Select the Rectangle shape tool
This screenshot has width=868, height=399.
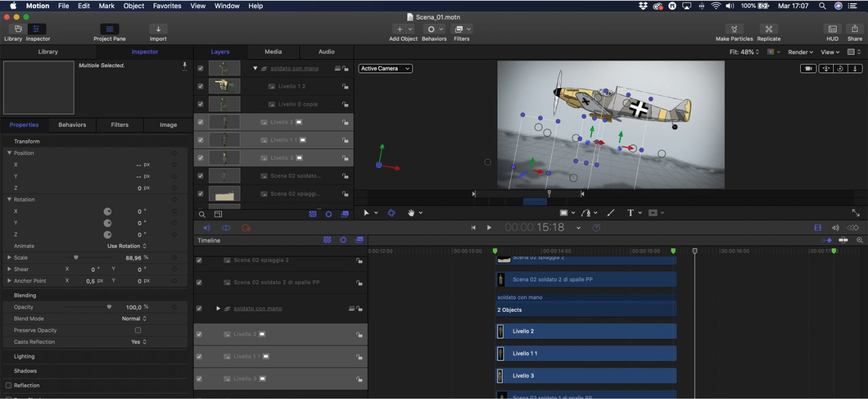[564, 213]
